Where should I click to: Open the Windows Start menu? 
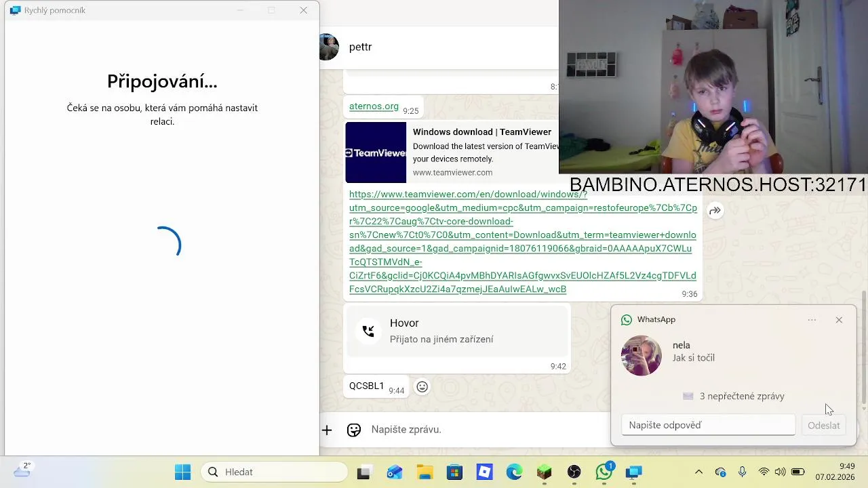(182, 472)
